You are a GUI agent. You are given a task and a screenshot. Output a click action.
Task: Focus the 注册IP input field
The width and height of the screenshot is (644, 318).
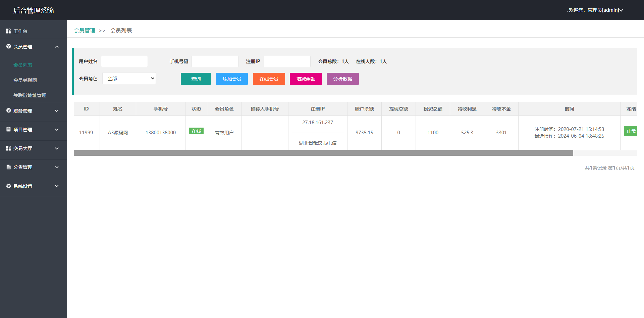pos(287,61)
